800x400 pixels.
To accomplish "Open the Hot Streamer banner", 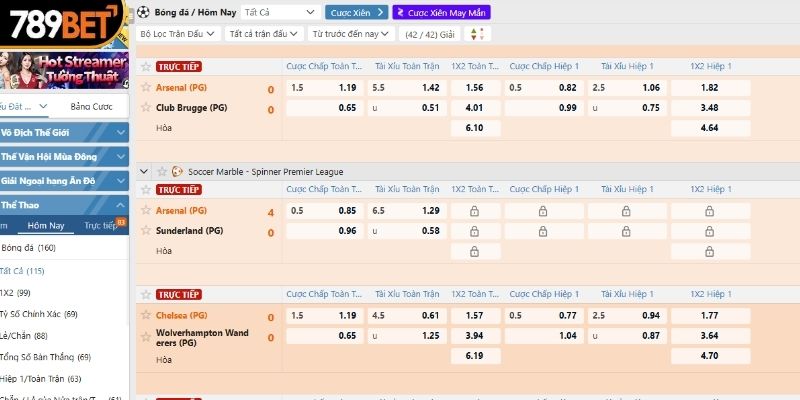I will pos(64,69).
